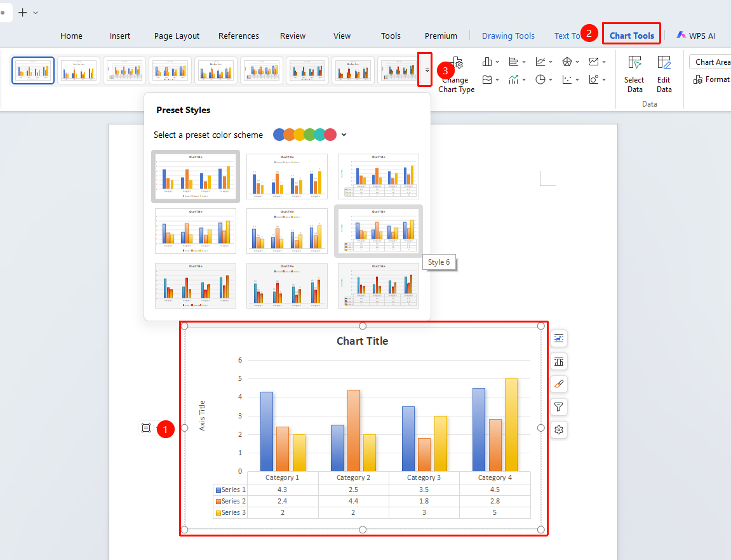
Task: Open the Chart Area element selector box
Action: pos(710,62)
